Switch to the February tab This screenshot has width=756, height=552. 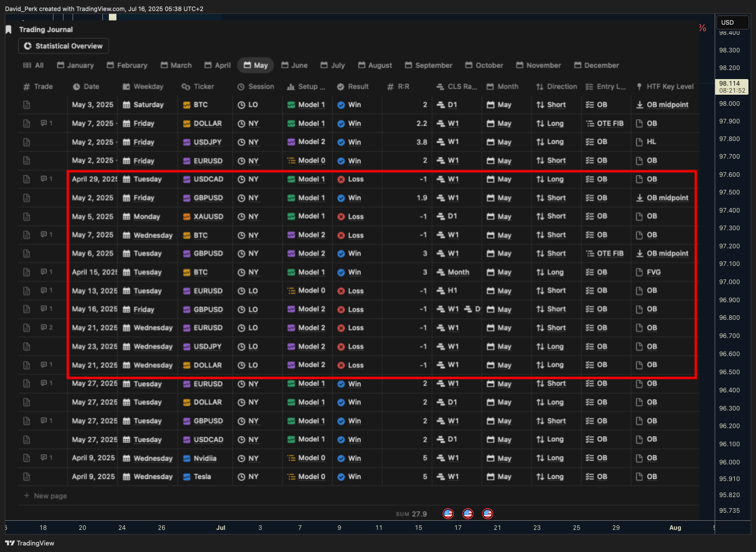127,65
